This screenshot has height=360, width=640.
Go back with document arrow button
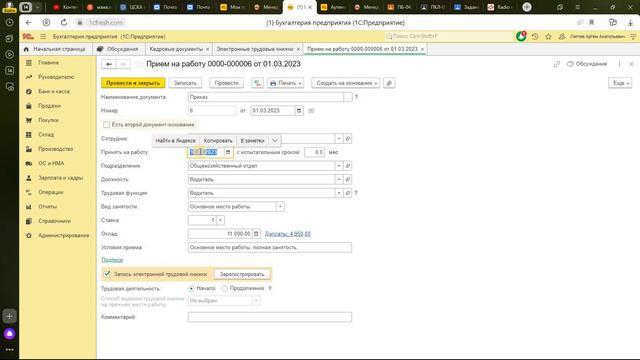tap(109, 64)
